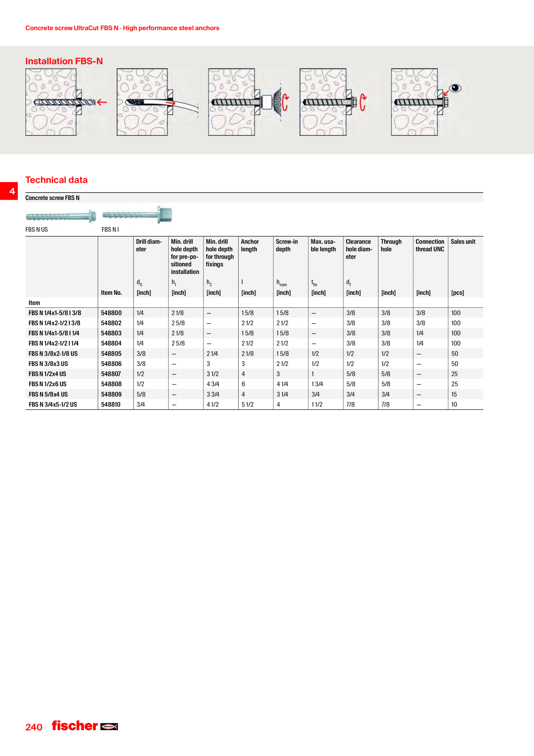Click anchor length '5 1/2' in the last row
Image resolution: width=534 pixels, height=756 pixels.
point(248,405)
